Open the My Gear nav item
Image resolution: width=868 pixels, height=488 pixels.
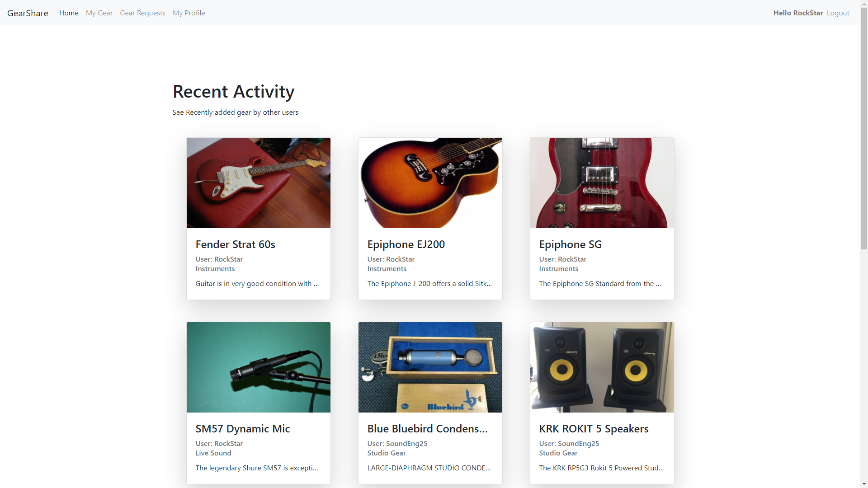tap(99, 13)
